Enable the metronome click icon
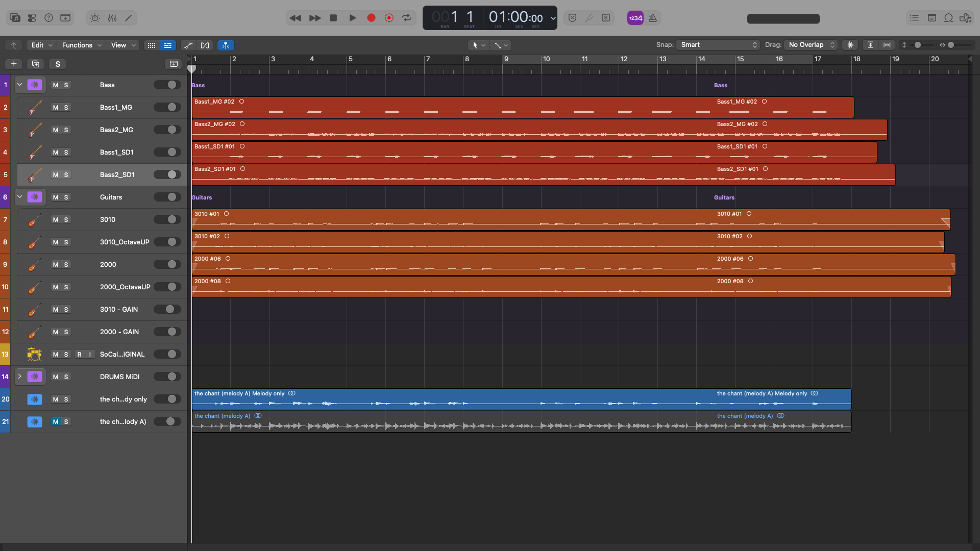Viewport: 980px width, 551px height. coord(653,18)
